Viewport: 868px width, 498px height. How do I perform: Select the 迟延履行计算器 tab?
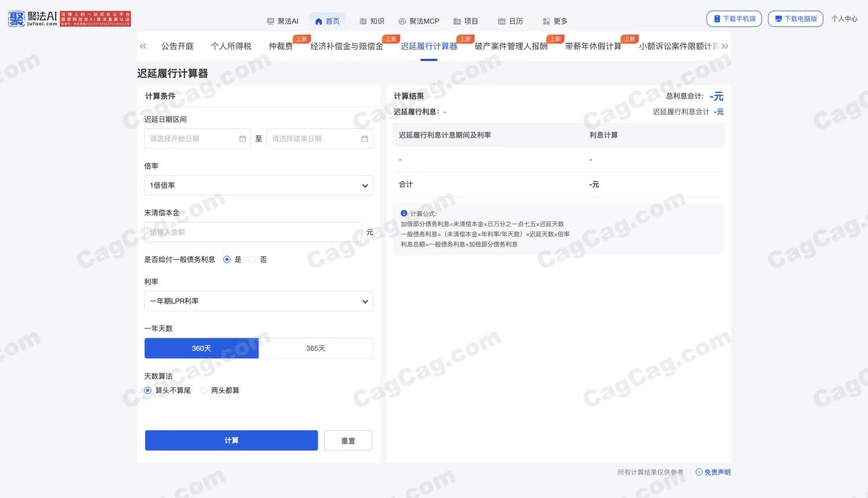429,46
